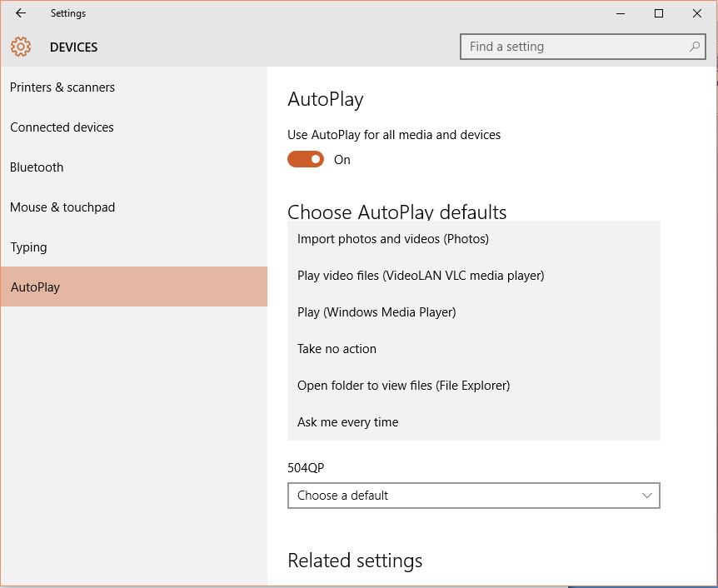Screen dimensions: 718x588
Task: Switch to the Typing section
Action: (28, 247)
